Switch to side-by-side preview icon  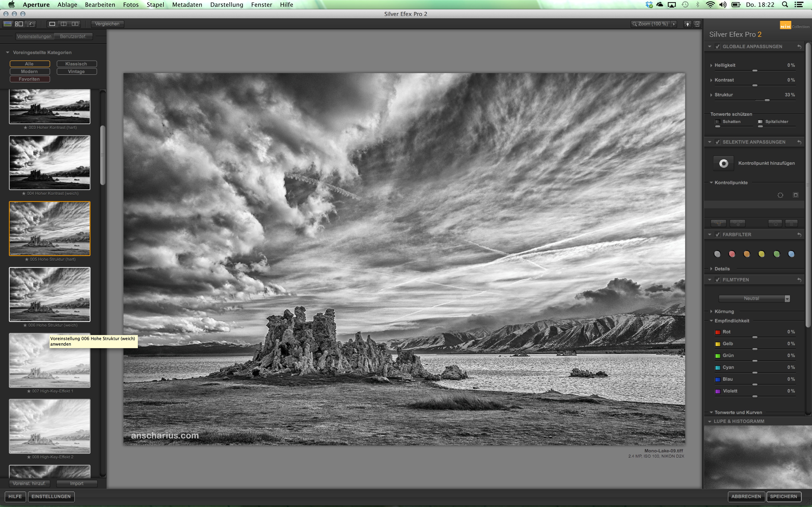click(75, 24)
